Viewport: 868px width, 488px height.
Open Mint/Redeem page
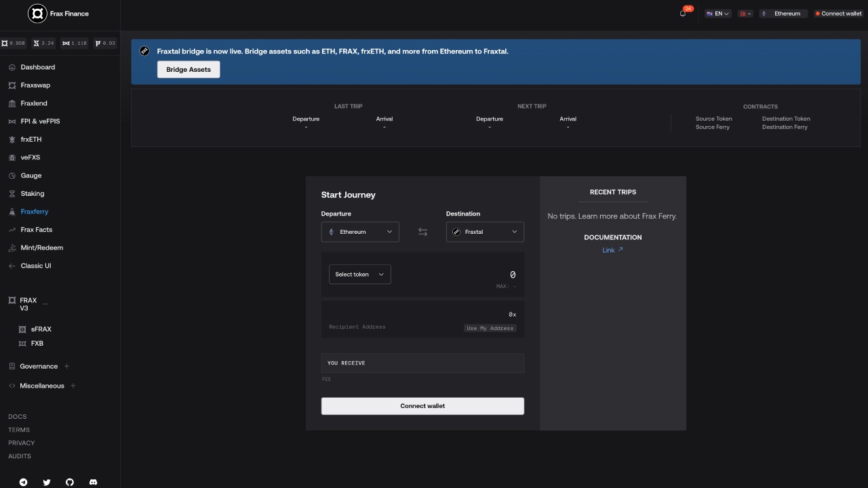pos(41,248)
